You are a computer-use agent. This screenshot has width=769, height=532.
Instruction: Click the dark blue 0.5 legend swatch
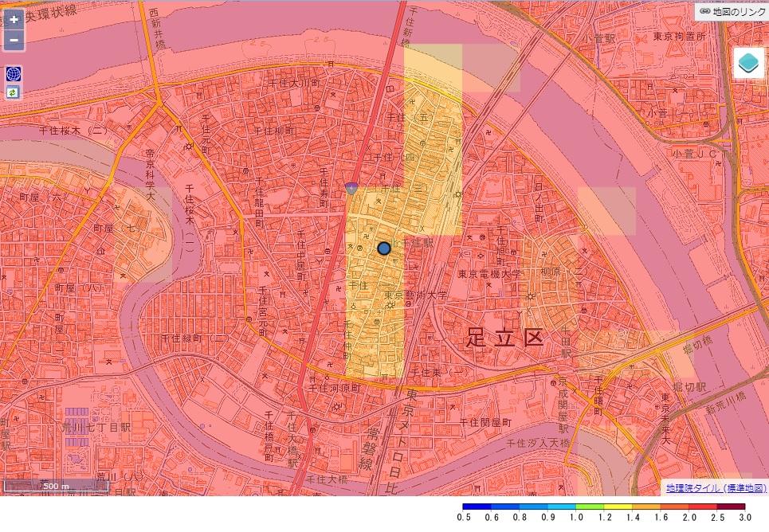(477, 507)
